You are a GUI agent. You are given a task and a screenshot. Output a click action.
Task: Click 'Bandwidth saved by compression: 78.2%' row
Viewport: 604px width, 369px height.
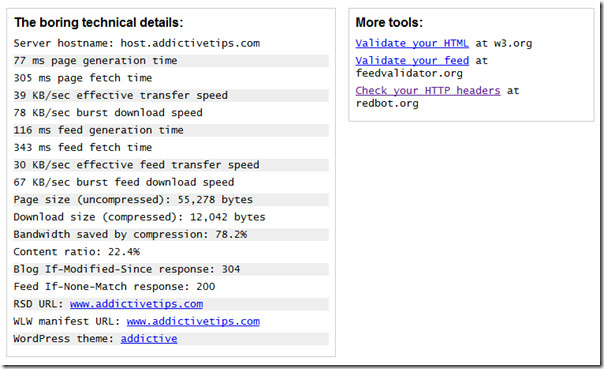[x=171, y=234]
